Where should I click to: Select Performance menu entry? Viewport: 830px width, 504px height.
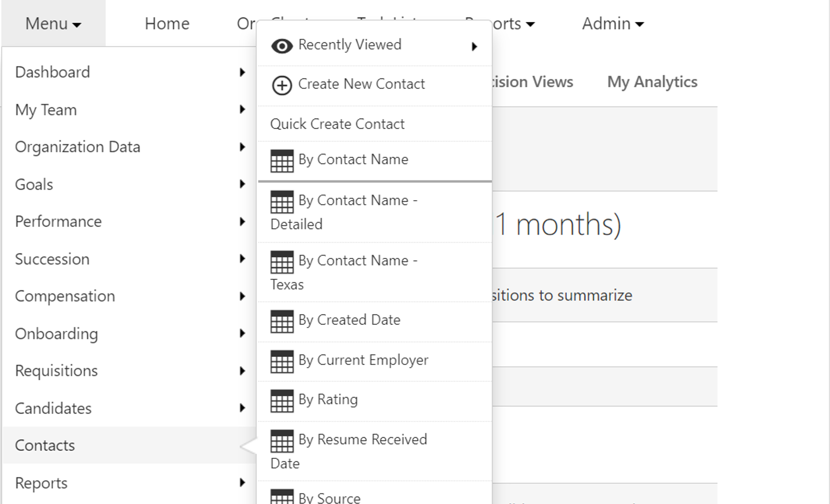pos(130,222)
